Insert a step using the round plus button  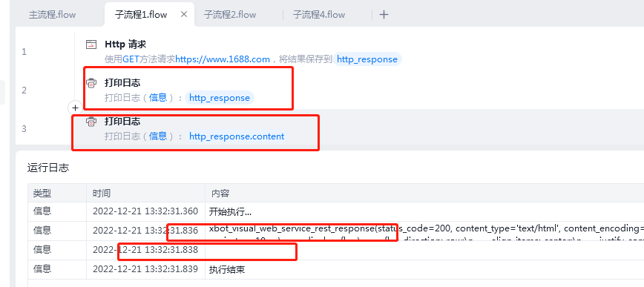tap(75, 108)
